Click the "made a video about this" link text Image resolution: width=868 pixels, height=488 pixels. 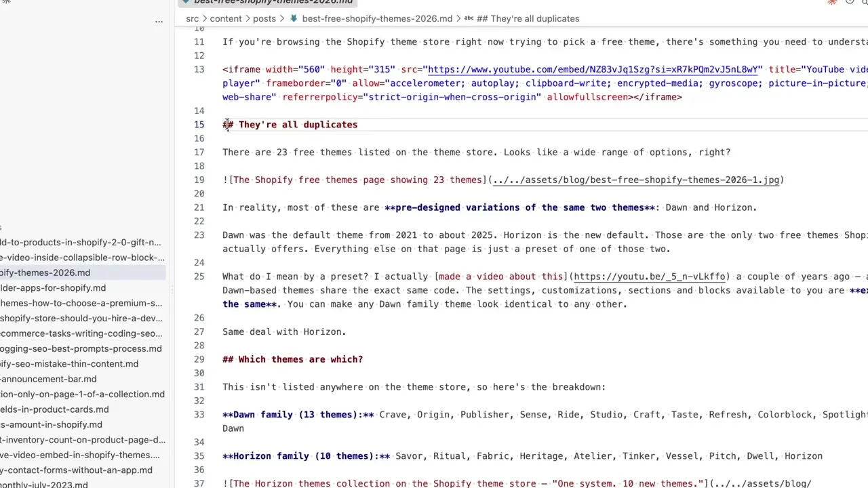click(502, 277)
